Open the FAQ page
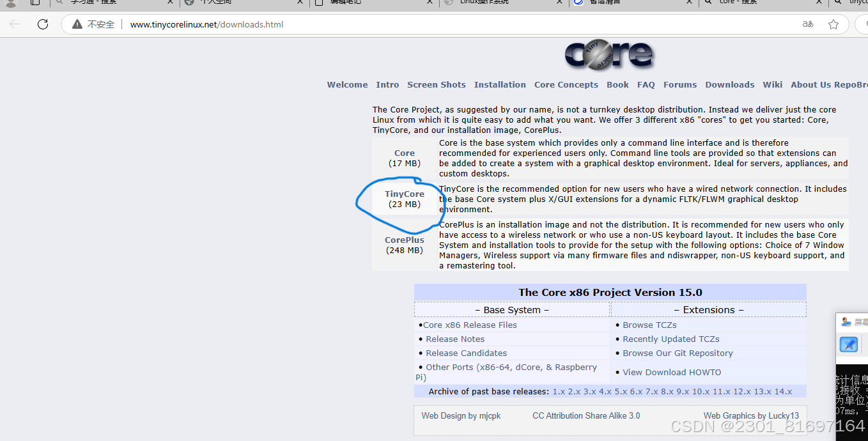868x441 pixels. pos(646,84)
